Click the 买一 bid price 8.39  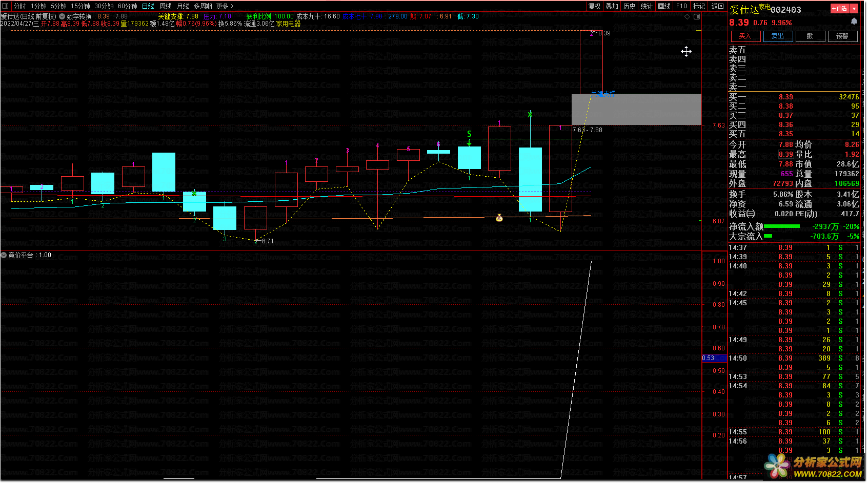[x=785, y=97]
